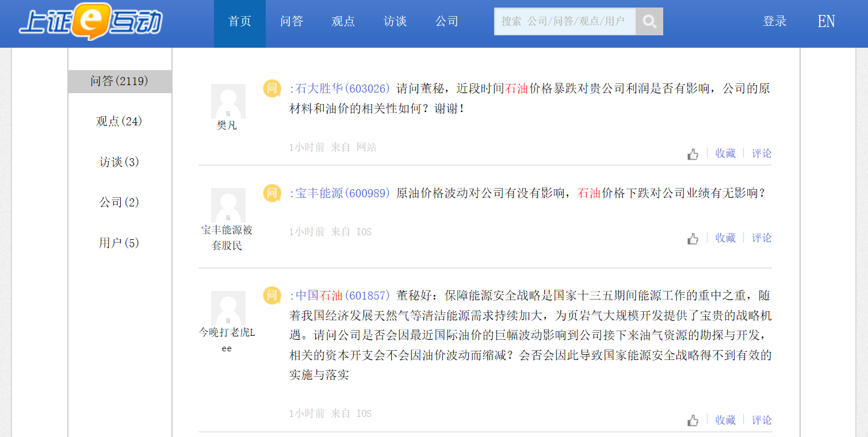Open 石大胜华(603026) company link

pos(343,89)
